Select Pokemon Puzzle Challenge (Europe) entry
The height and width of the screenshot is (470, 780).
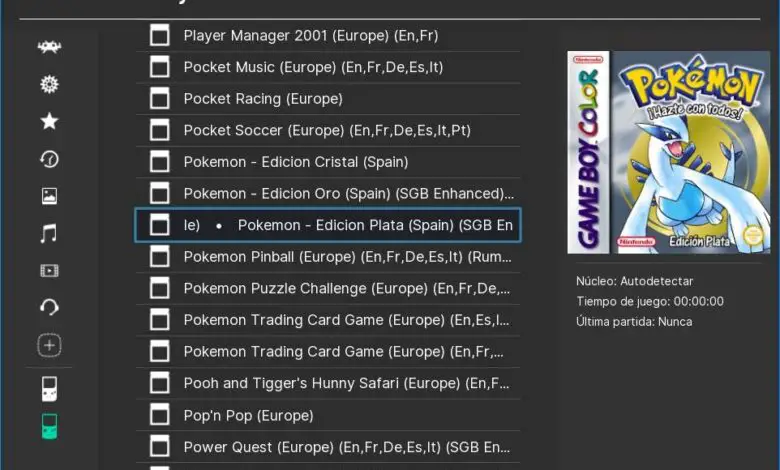coord(328,288)
